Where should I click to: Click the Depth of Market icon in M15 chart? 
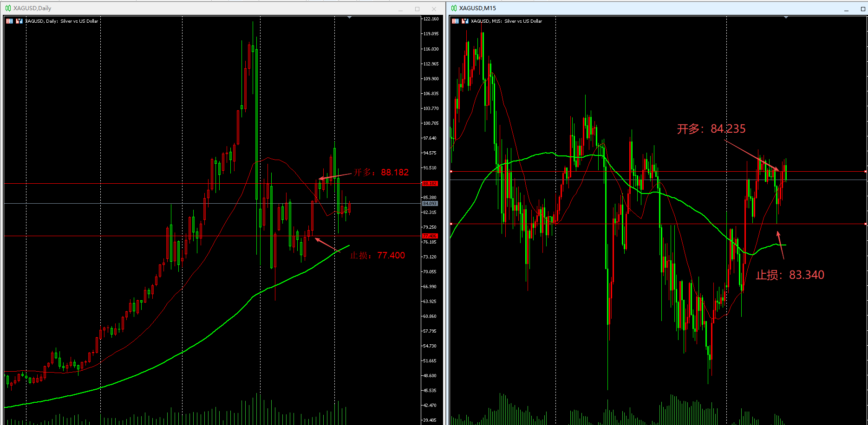[x=455, y=21]
